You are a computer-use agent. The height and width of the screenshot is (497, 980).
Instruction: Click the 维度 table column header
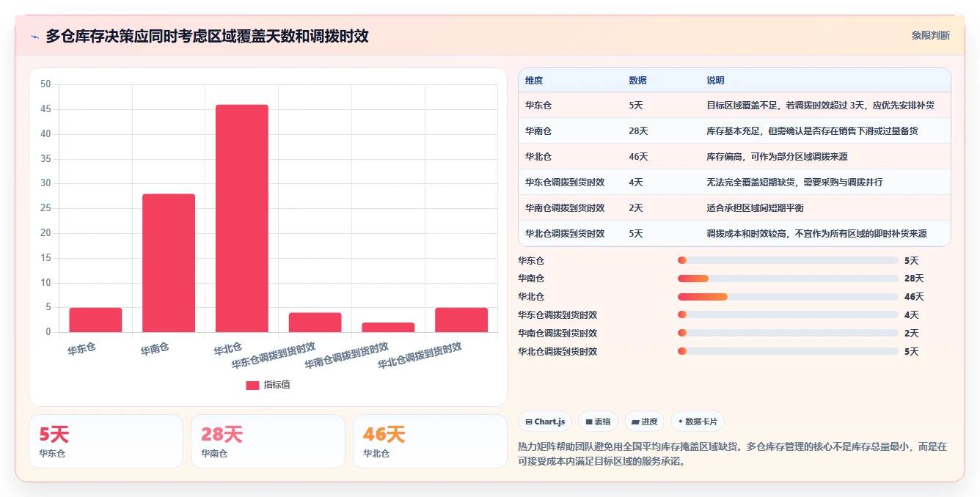coord(534,81)
